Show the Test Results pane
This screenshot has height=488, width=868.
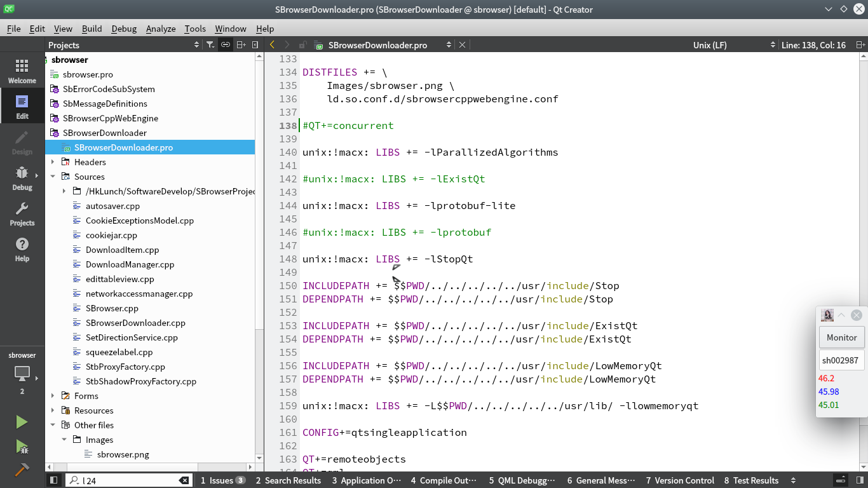click(751, 480)
